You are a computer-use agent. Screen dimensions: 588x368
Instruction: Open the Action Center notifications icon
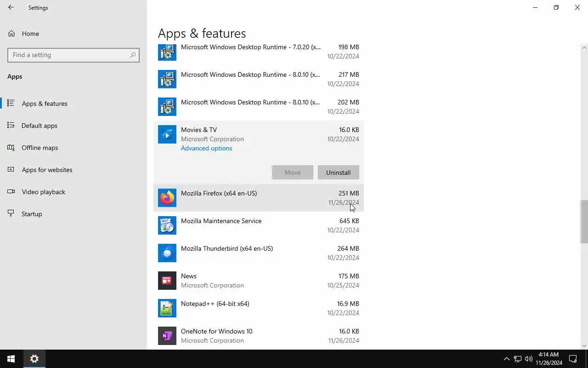pos(573,359)
